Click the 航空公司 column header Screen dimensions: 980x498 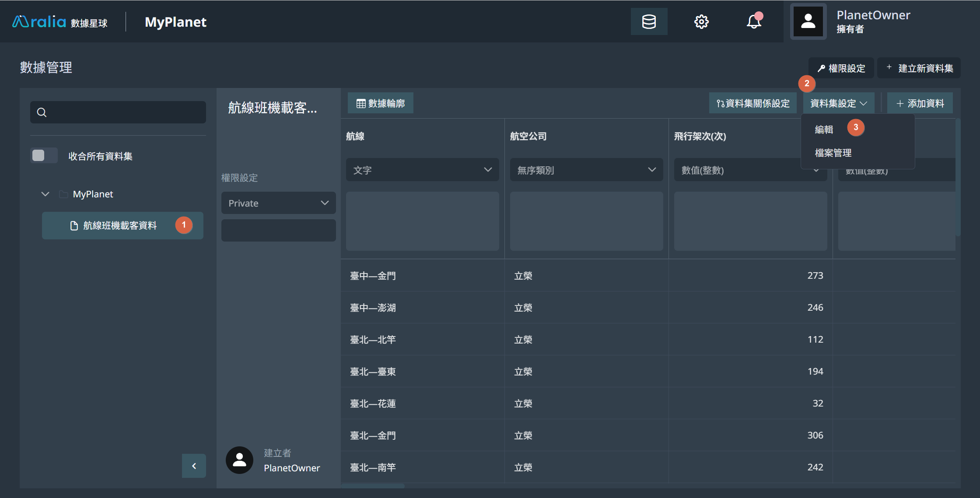pos(528,136)
